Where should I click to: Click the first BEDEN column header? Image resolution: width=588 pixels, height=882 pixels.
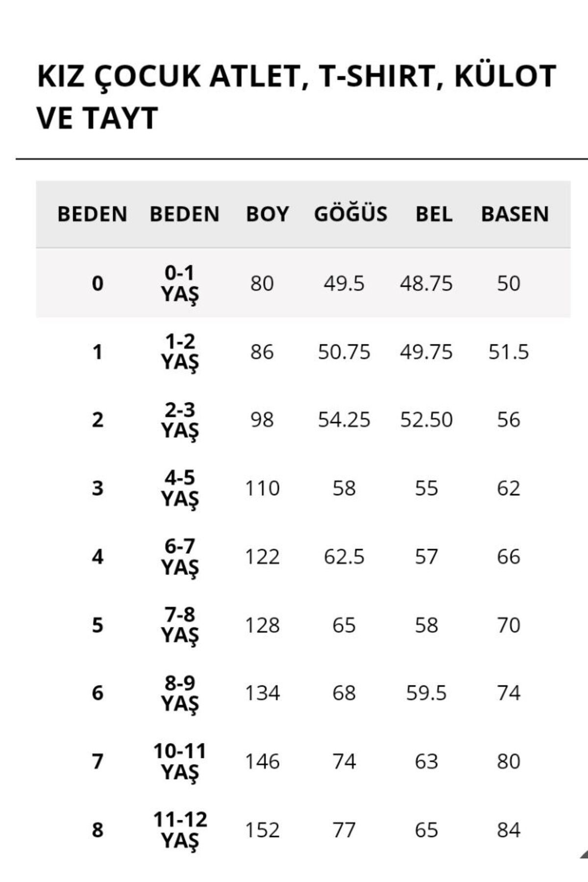(x=92, y=214)
